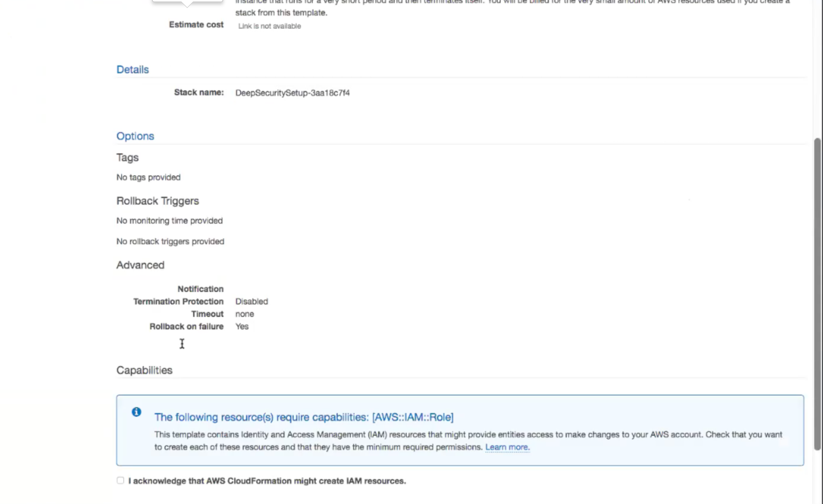Image resolution: width=823 pixels, height=504 pixels.
Task: Click the Details section heading
Action: (x=133, y=70)
